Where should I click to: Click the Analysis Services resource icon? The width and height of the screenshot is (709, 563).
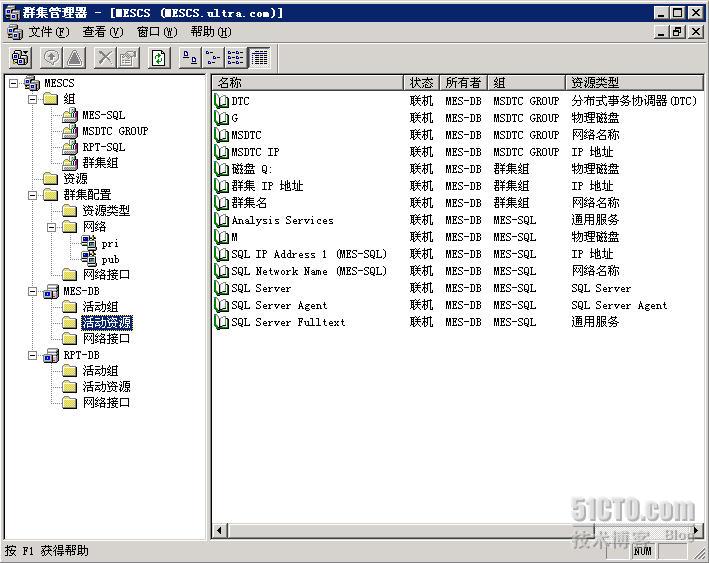(222, 220)
